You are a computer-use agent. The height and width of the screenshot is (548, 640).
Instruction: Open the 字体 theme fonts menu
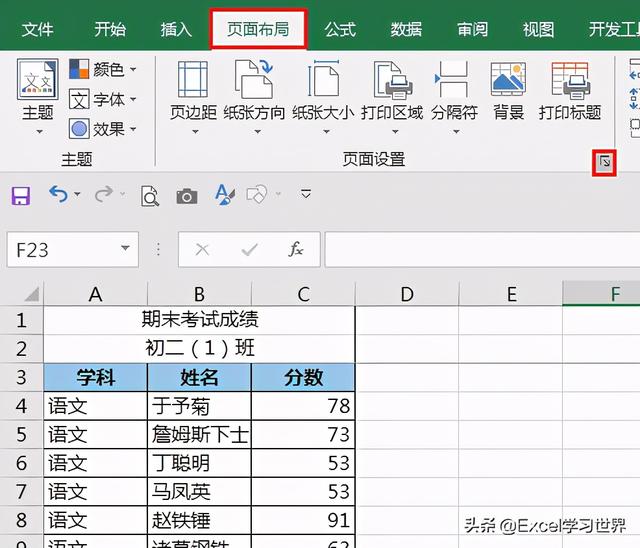pos(103,100)
